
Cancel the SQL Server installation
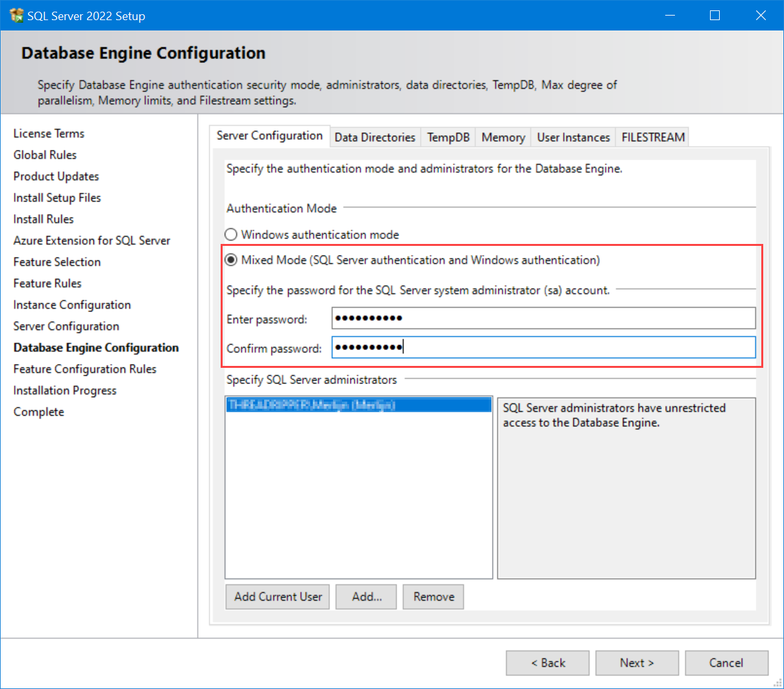coord(726,662)
